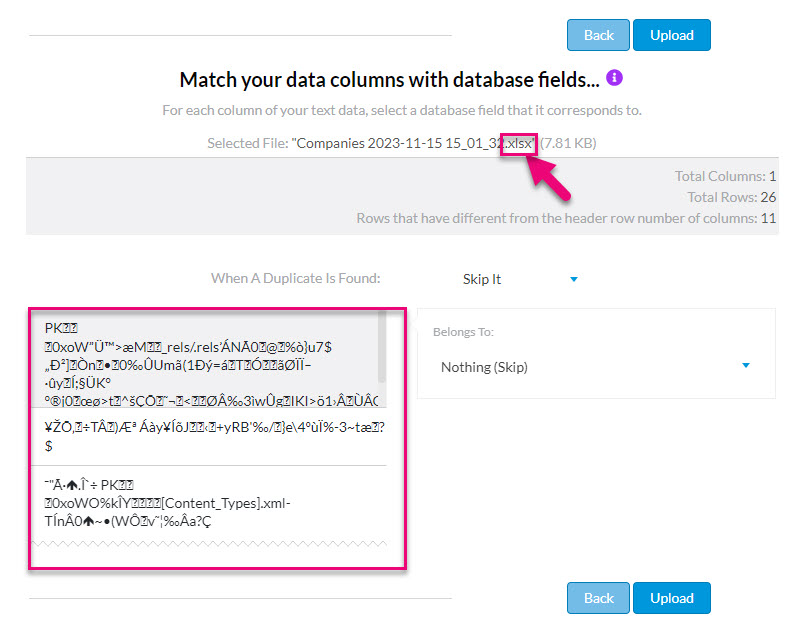This screenshot has height=635, width=799.
Task: Click the rows with different column count text
Action: coord(566,218)
